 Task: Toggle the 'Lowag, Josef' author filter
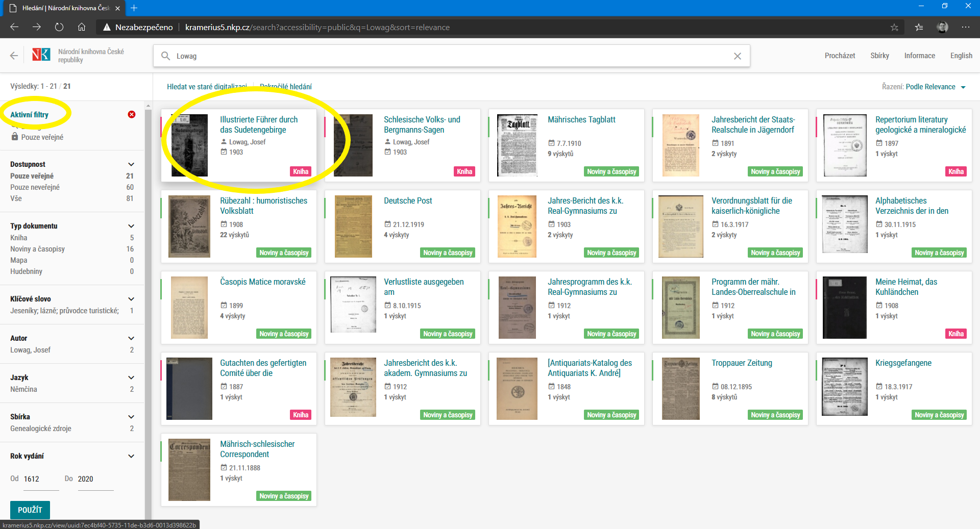pos(30,350)
